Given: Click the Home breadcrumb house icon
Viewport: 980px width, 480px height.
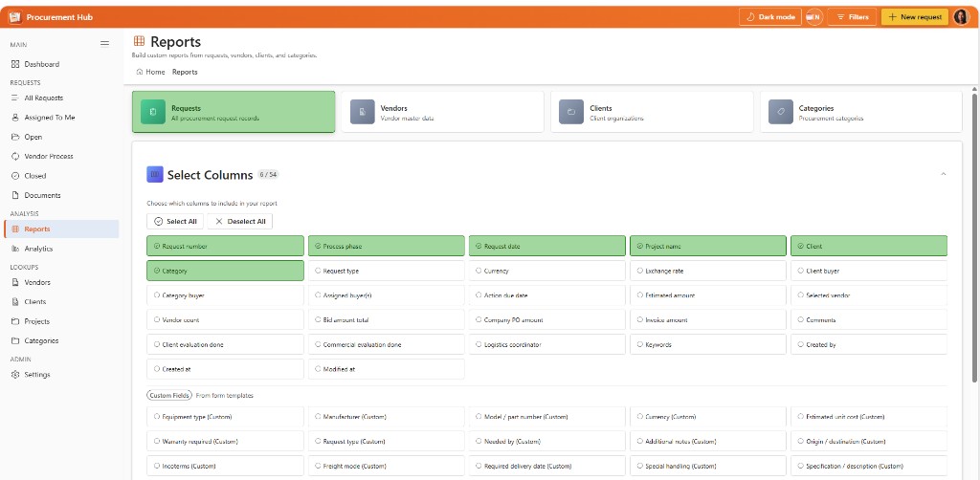Looking at the screenshot, I should point(140,72).
